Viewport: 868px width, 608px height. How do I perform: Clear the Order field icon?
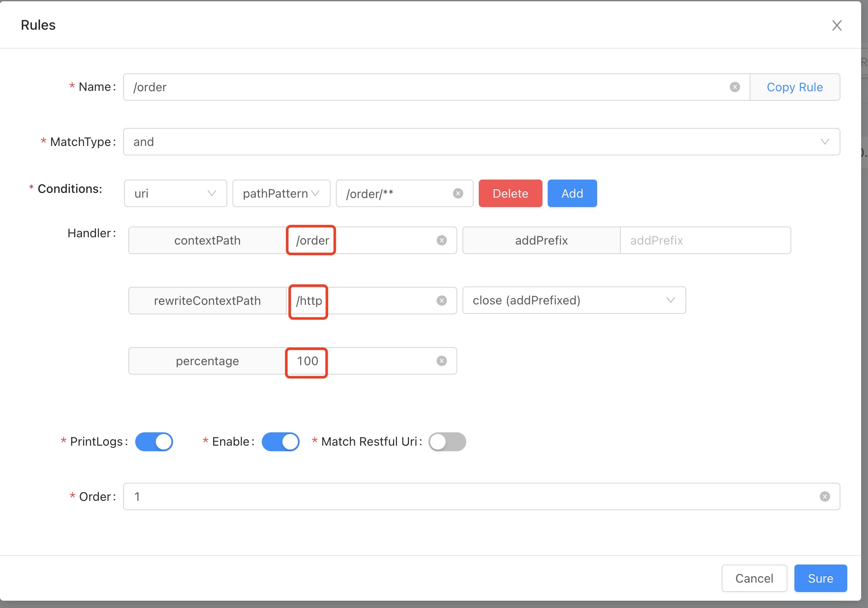[825, 496]
